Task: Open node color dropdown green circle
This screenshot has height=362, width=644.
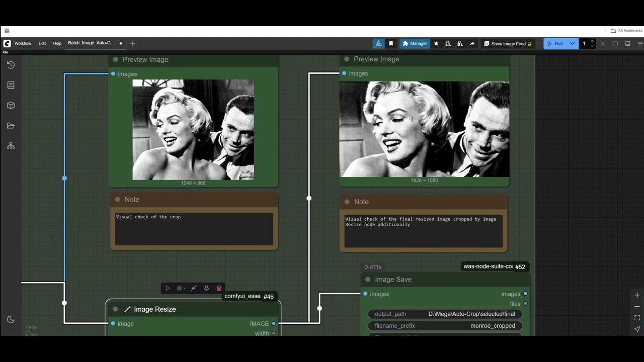Action: point(181,288)
